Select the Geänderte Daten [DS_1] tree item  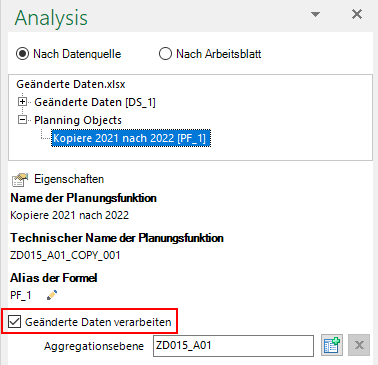pos(95,102)
